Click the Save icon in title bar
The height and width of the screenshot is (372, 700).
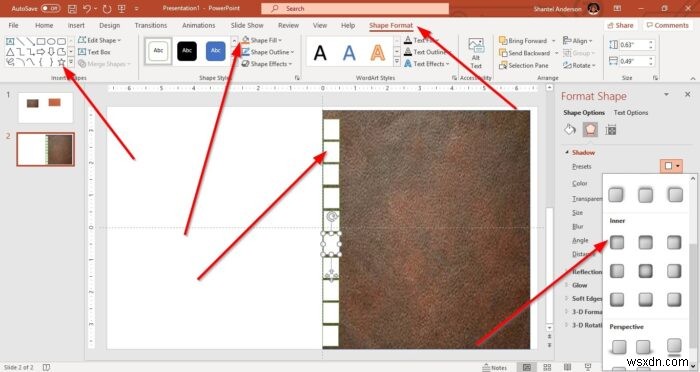point(72,8)
